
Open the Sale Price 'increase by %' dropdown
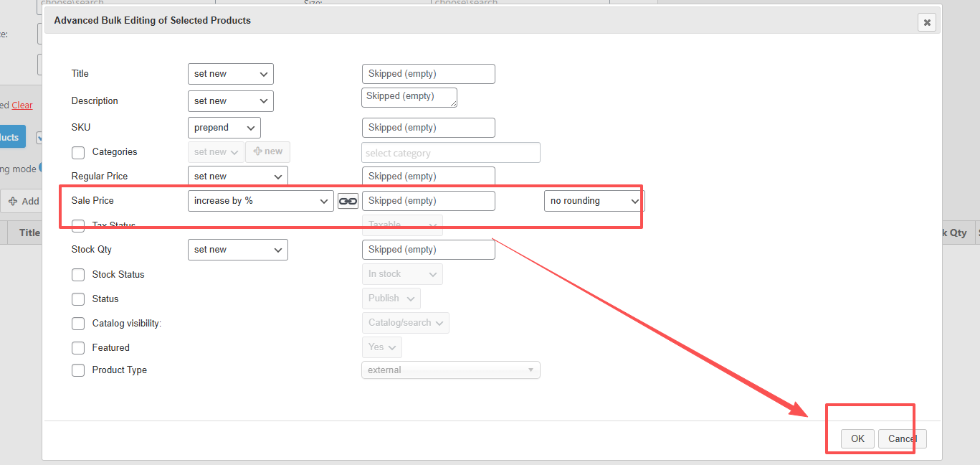click(x=260, y=200)
